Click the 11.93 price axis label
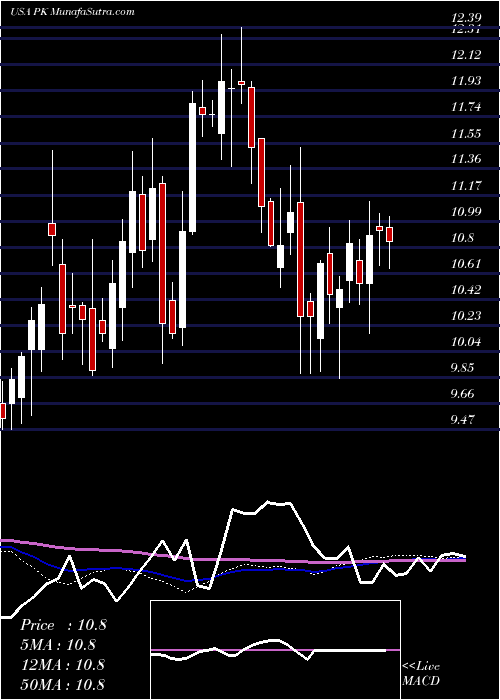 (467, 81)
